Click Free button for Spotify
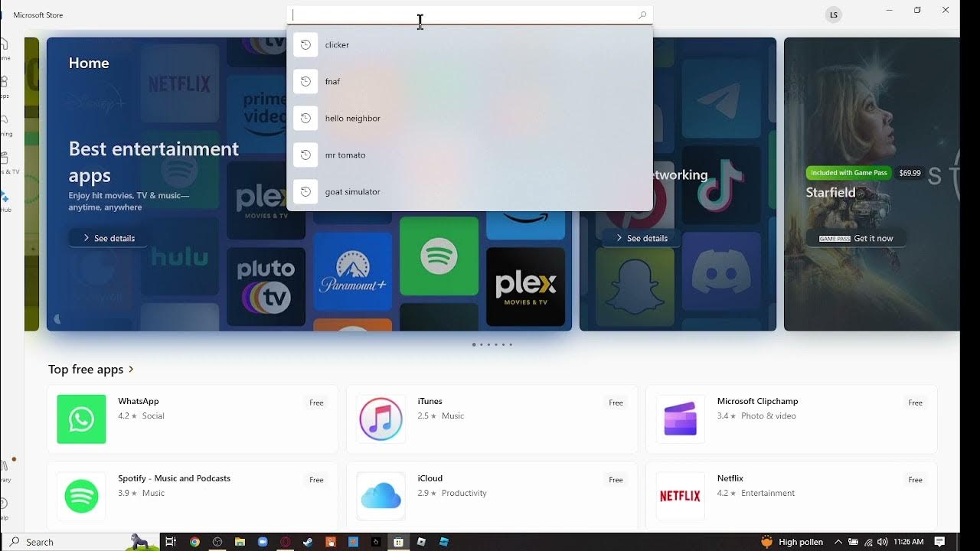980x551 pixels. pos(316,480)
